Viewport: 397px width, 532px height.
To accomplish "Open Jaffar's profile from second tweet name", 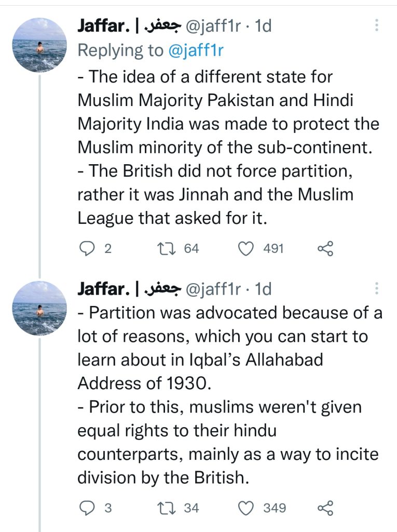I will point(130,289).
